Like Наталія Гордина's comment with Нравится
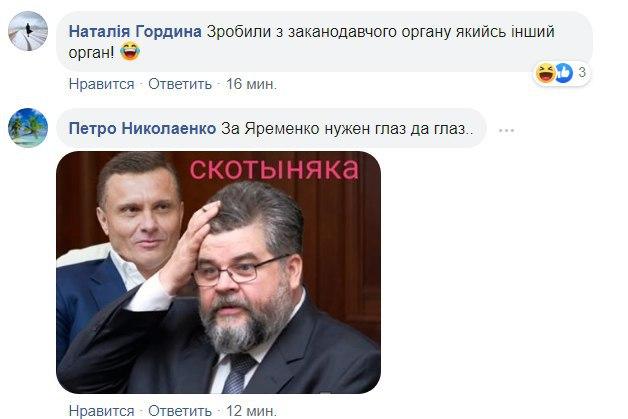 tap(101, 84)
